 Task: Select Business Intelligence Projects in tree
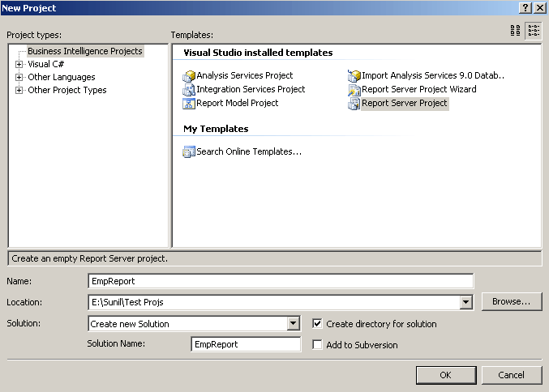(x=85, y=51)
